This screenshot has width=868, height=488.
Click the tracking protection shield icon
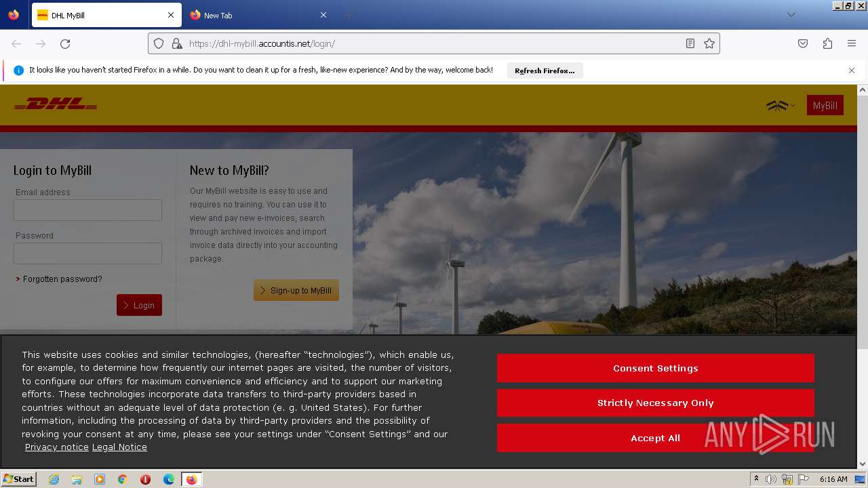coord(159,43)
